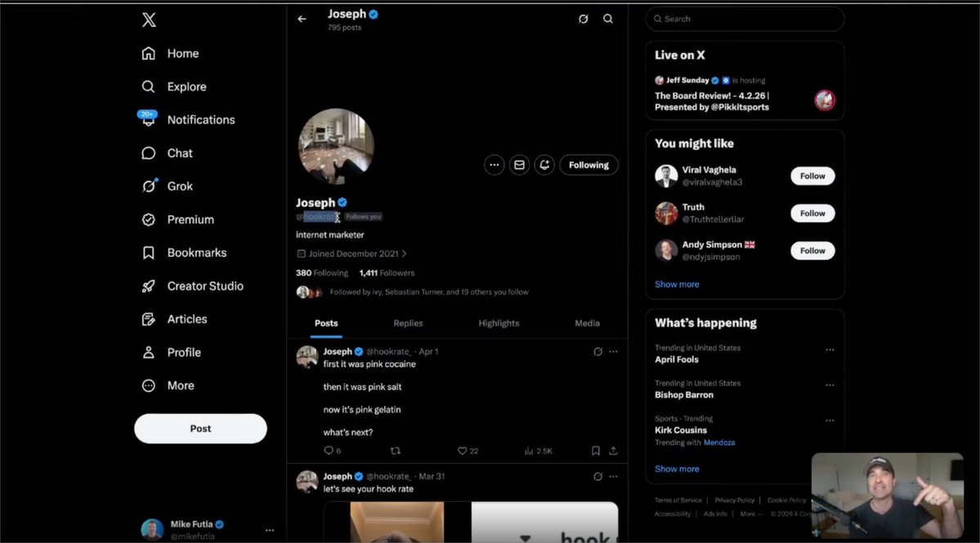
Task: Show more in What's happening
Action: tap(677, 469)
